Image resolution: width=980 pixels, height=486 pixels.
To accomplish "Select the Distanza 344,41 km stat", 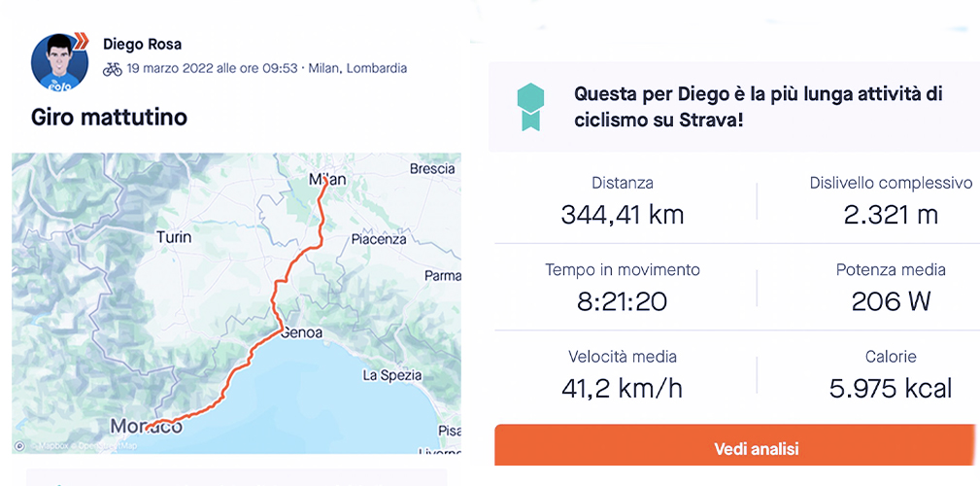I will [623, 201].
